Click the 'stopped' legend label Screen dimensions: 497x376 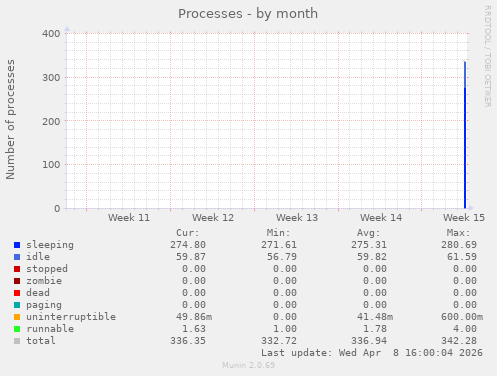[47, 269]
